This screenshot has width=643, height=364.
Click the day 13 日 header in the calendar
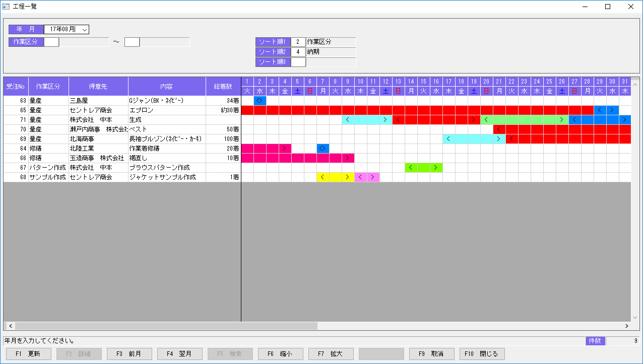399,86
